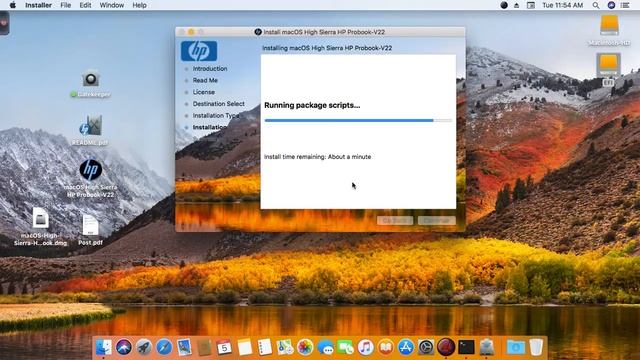Open Finder from the dock
The height and width of the screenshot is (360, 640).
104,347
